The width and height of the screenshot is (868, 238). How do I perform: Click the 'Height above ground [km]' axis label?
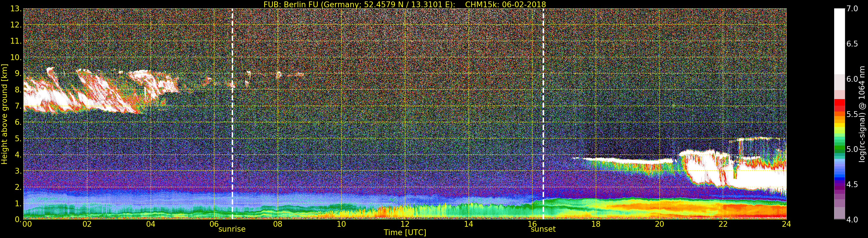point(4,114)
